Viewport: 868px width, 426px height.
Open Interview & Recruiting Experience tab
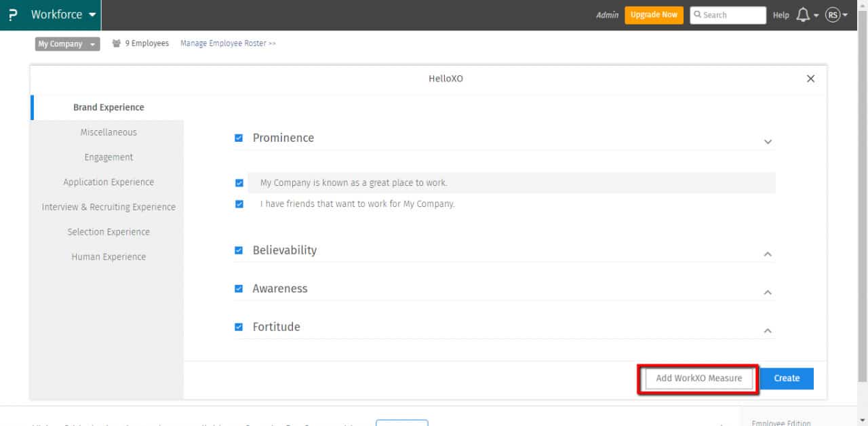pyautogui.click(x=108, y=207)
